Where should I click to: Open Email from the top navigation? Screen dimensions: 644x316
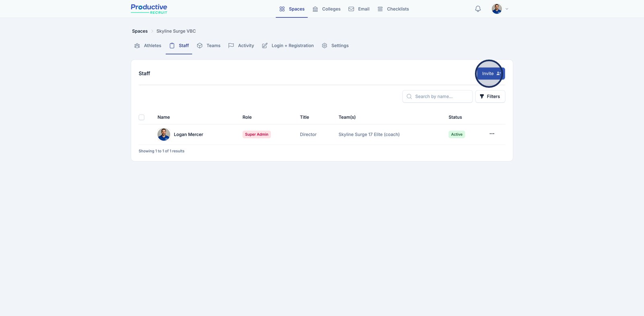(359, 9)
